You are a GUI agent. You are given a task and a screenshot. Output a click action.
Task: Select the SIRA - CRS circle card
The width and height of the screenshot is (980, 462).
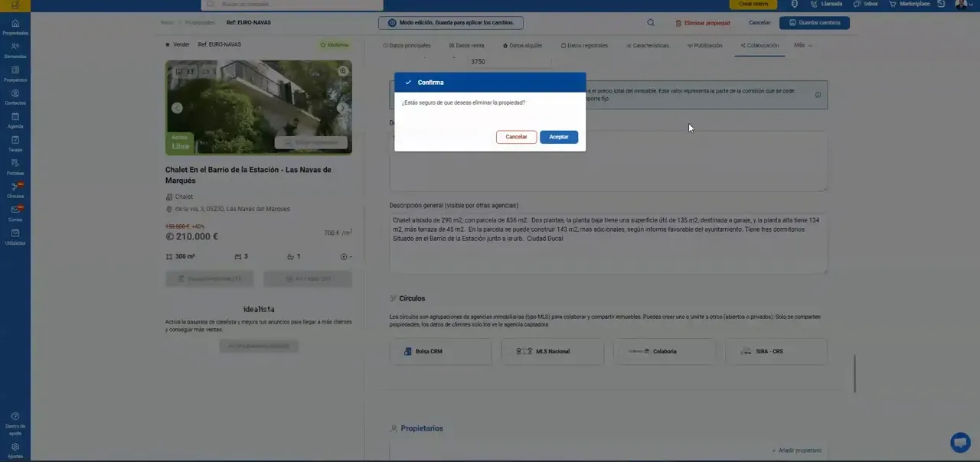776,351
